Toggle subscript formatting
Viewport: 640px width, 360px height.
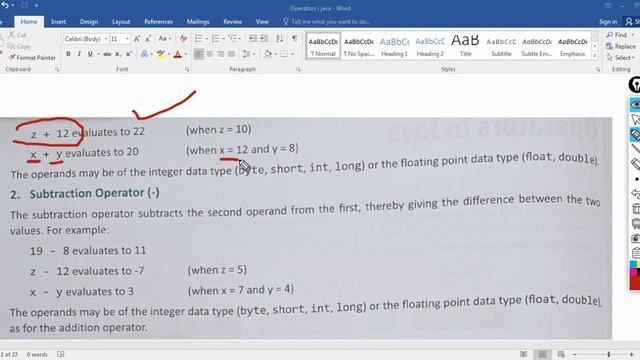[118, 54]
